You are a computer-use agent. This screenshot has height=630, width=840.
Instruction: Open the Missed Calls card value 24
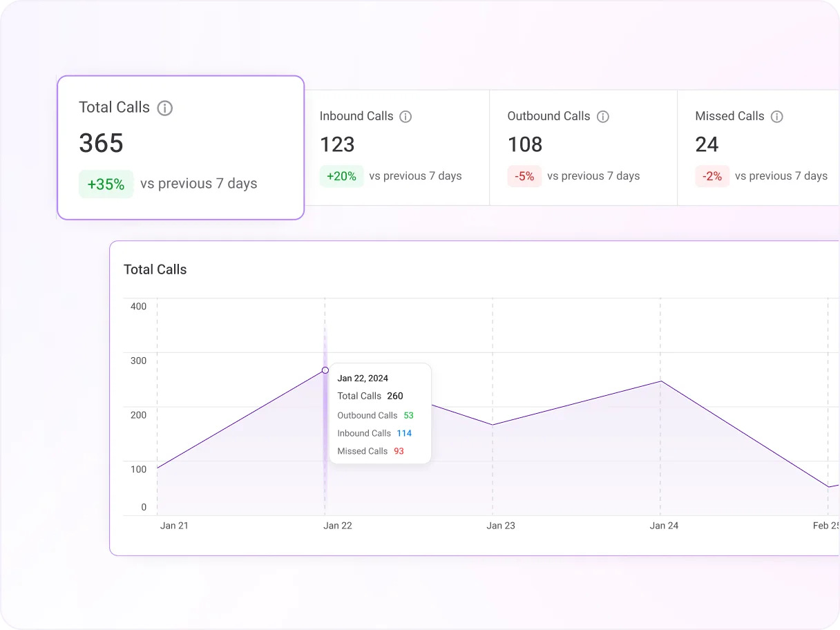point(707,144)
